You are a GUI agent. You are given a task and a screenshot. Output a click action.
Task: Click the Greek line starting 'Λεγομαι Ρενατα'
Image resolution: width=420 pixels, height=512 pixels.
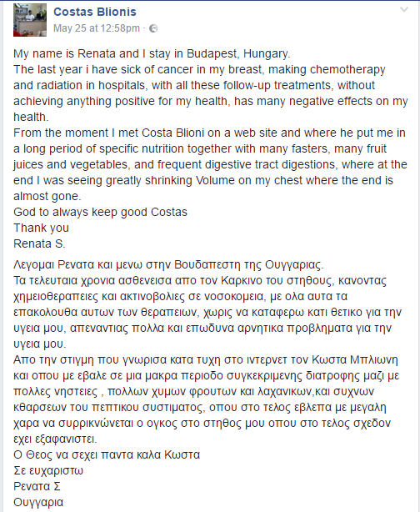(168, 264)
